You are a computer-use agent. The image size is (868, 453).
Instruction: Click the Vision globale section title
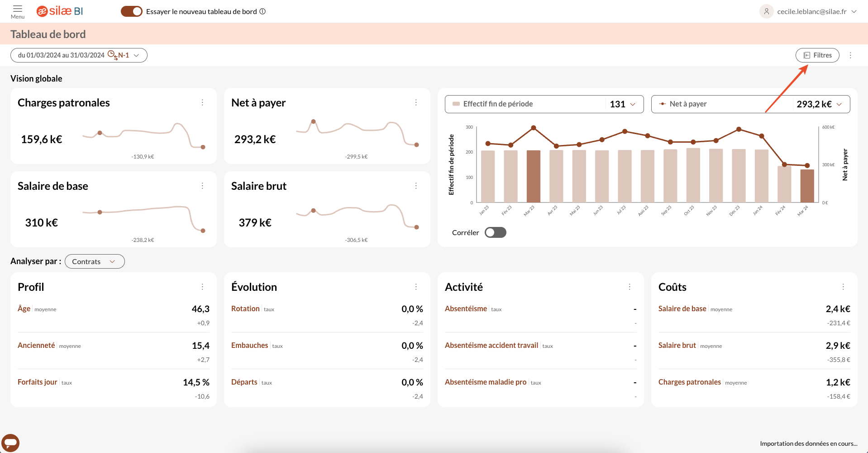(x=36, y=78)
